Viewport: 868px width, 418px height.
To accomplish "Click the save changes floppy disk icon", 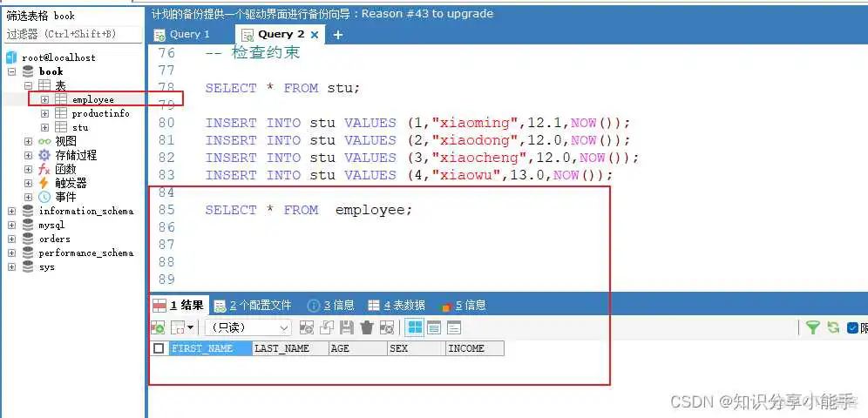I will 347,328.
